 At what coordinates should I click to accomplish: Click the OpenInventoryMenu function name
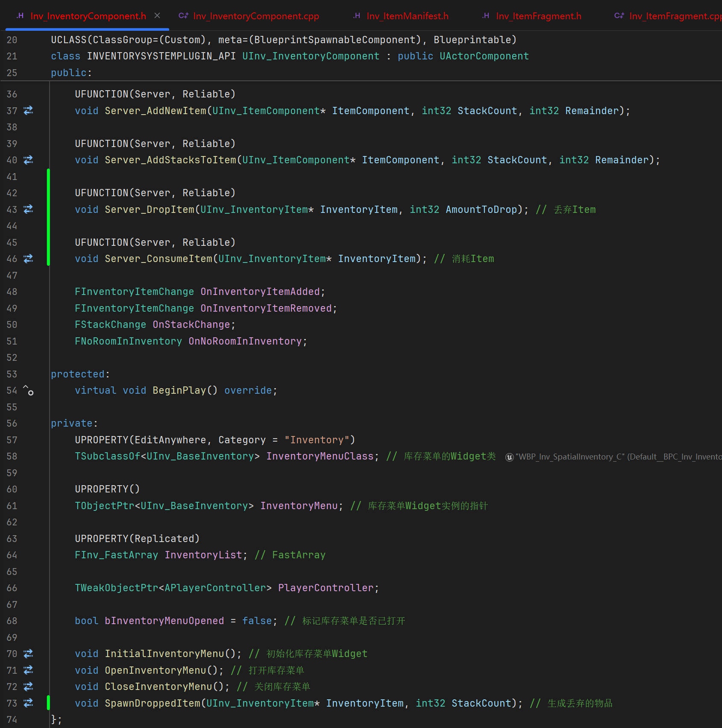[x=156, y=670]
